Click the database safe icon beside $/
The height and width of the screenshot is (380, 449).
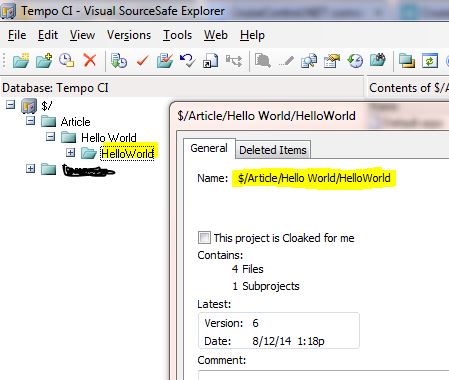tap(29, 106)
